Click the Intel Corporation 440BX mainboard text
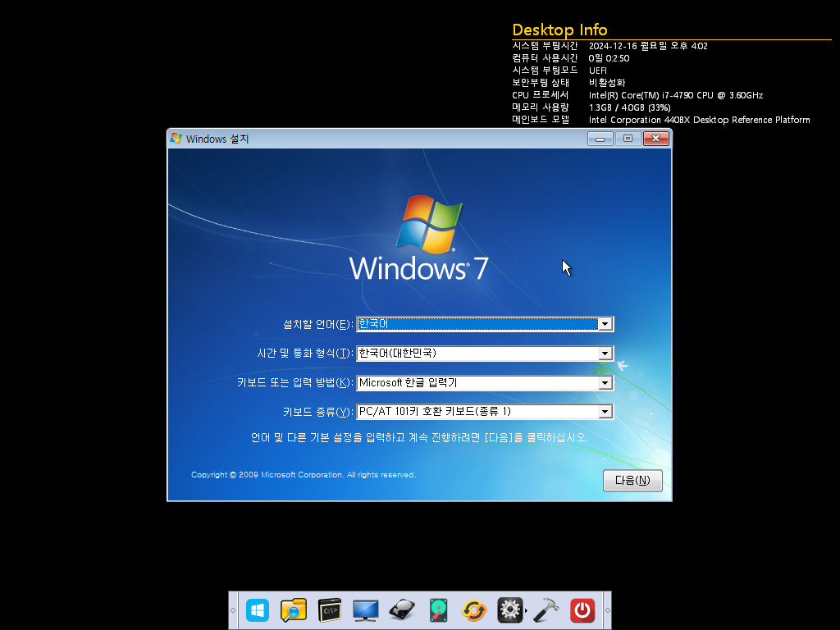 (x=699, y=120)
